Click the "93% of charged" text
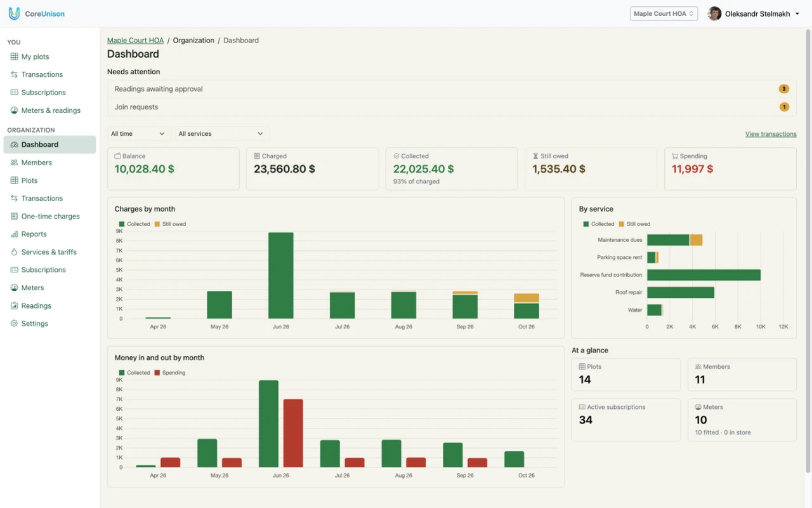 click(x=416, y=182)
